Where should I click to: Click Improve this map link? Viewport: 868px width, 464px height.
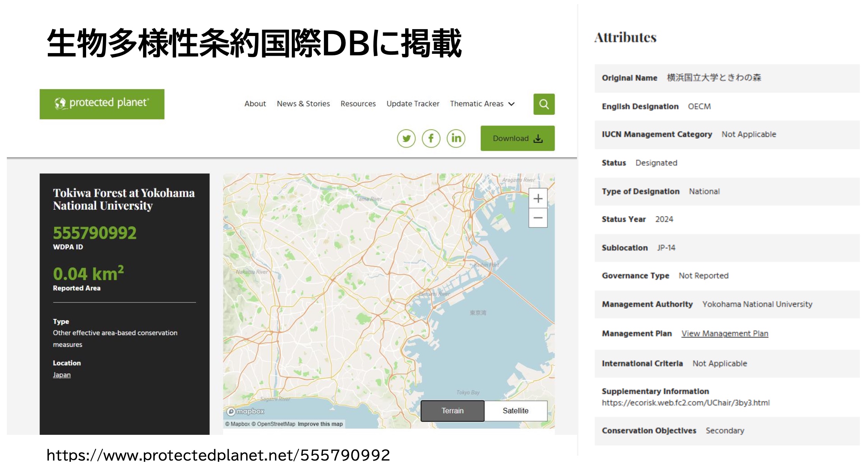coord(320,424)
